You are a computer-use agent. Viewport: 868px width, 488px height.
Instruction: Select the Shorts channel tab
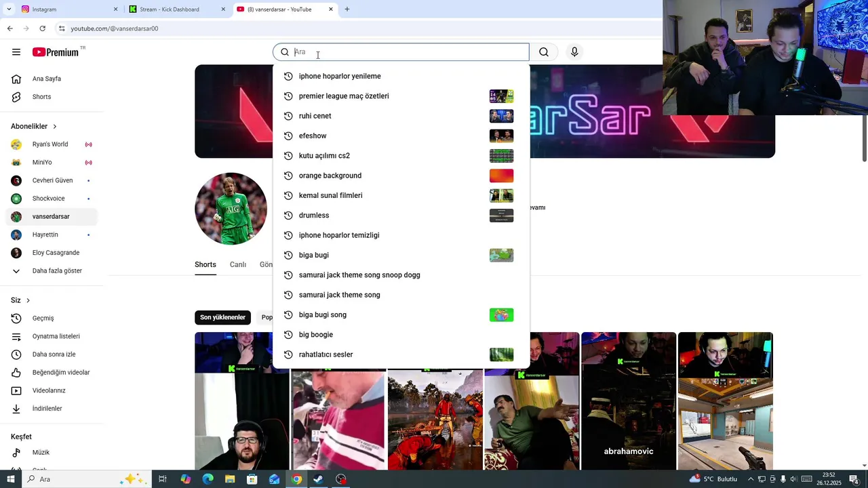point(205,265)
